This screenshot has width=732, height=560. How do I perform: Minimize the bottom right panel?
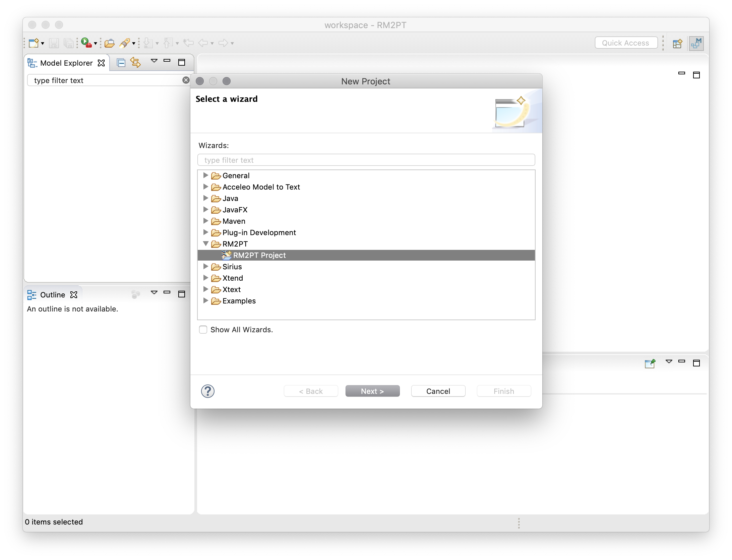[x=682, y=361]
